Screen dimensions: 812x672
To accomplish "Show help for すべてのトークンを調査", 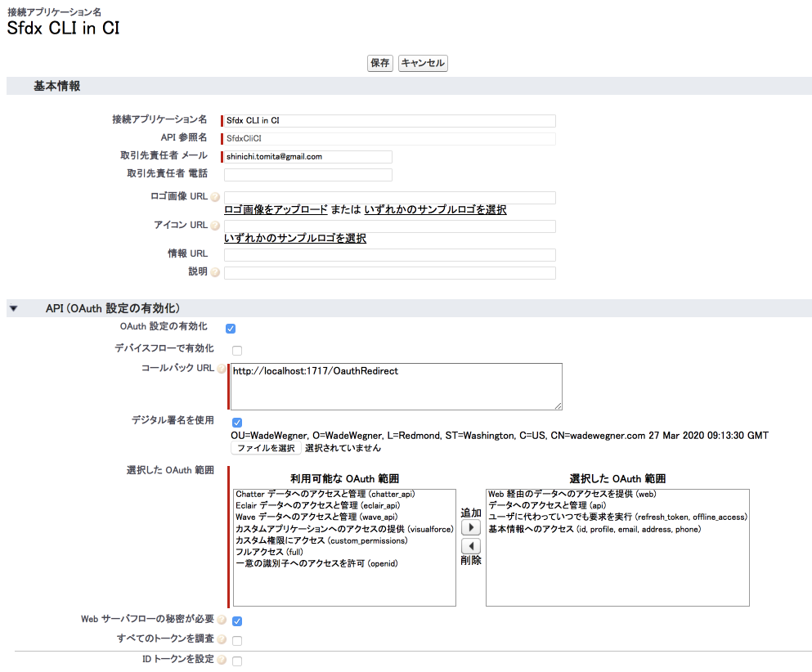I will [x=222, y=639].
